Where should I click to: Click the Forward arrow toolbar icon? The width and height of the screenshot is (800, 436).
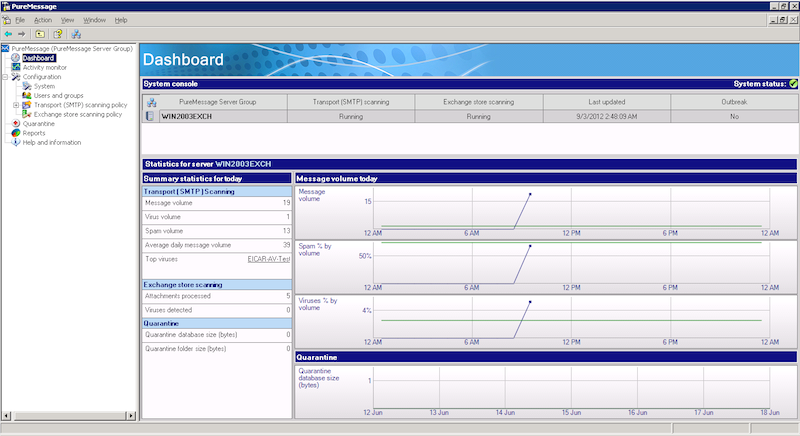pos(21,34)
